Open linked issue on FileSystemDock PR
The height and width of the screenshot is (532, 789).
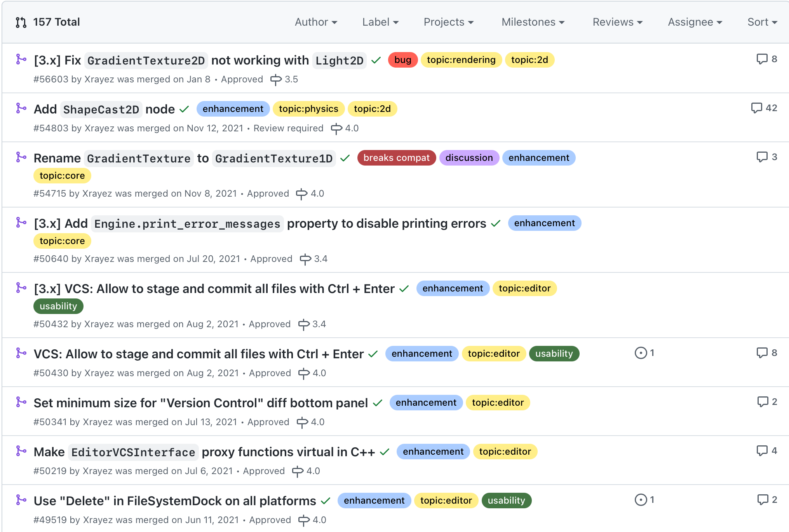pos(644,500)
